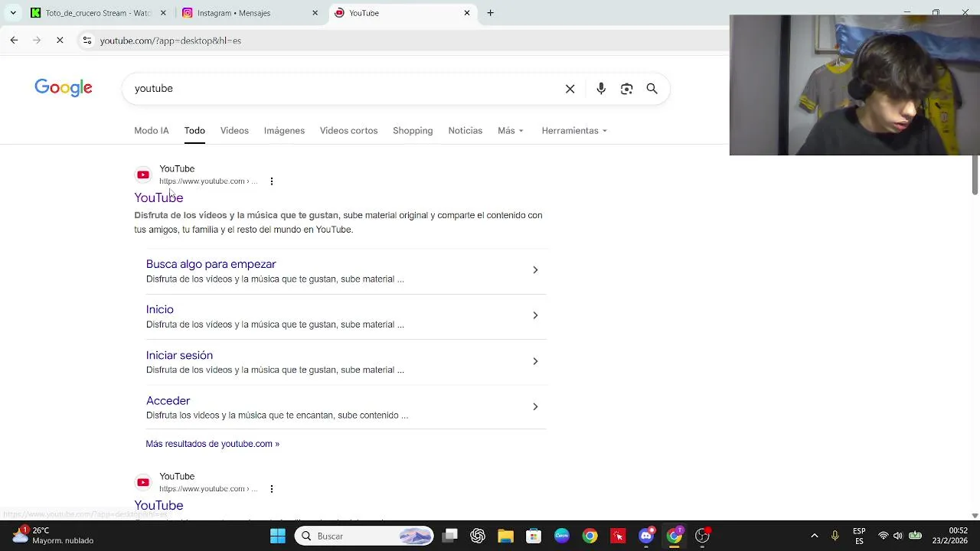980x551 pixels.
Task: Open Wi-Fi network settings in tray
Action: point(884,536)
